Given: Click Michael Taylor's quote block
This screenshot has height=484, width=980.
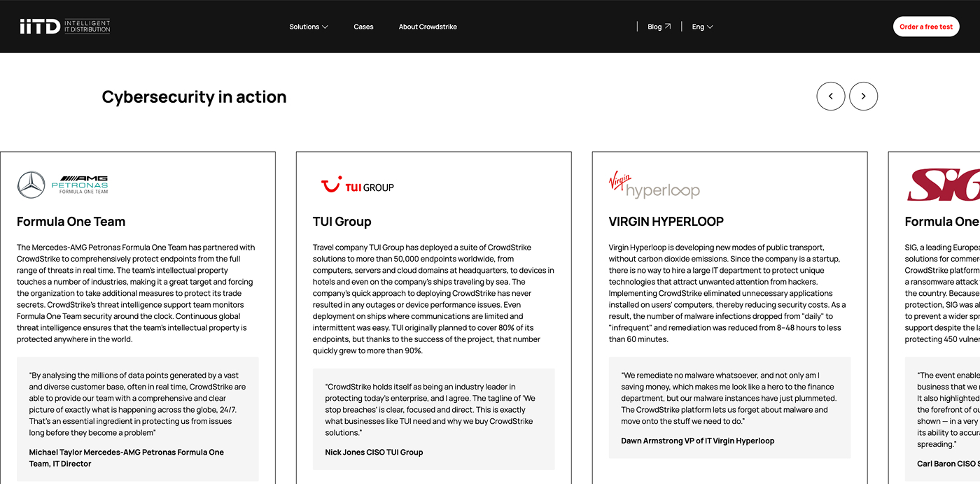Looking at the screenshot, I should (x=138, y=418).
